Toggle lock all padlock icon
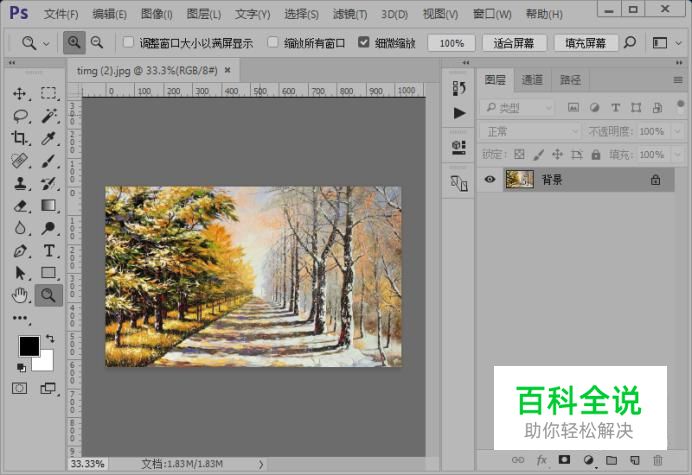Screen dimensions: 692x475 click(x=596, y=154)
